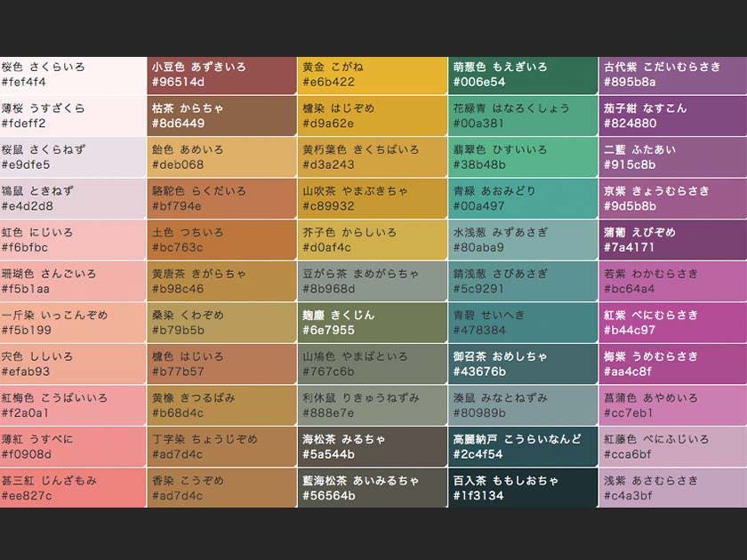Select the 麹塵 きくじん #6e7955 swatch
The width and height of the screenshot is (747, 560).
[372, 323]
